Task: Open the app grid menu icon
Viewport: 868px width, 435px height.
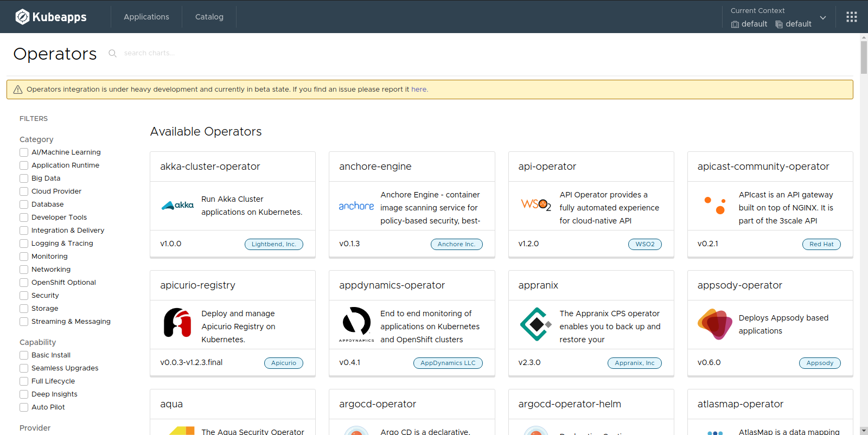Action: pos(851,17)
